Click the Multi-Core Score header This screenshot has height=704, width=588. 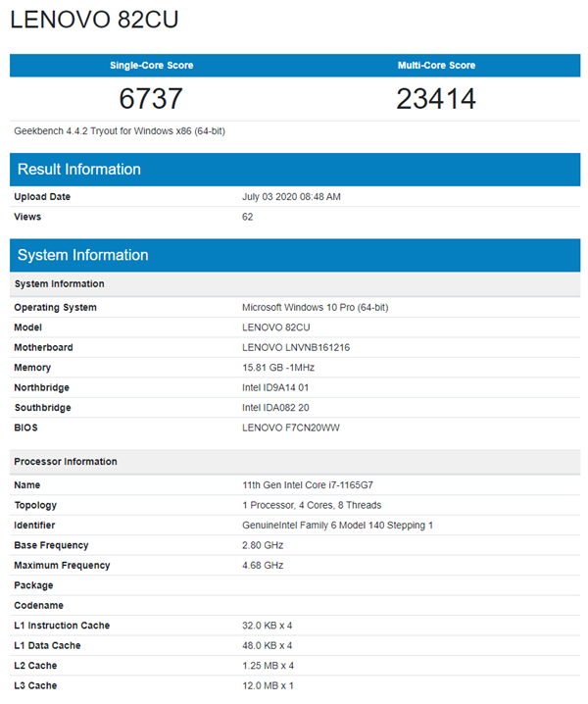436,66
